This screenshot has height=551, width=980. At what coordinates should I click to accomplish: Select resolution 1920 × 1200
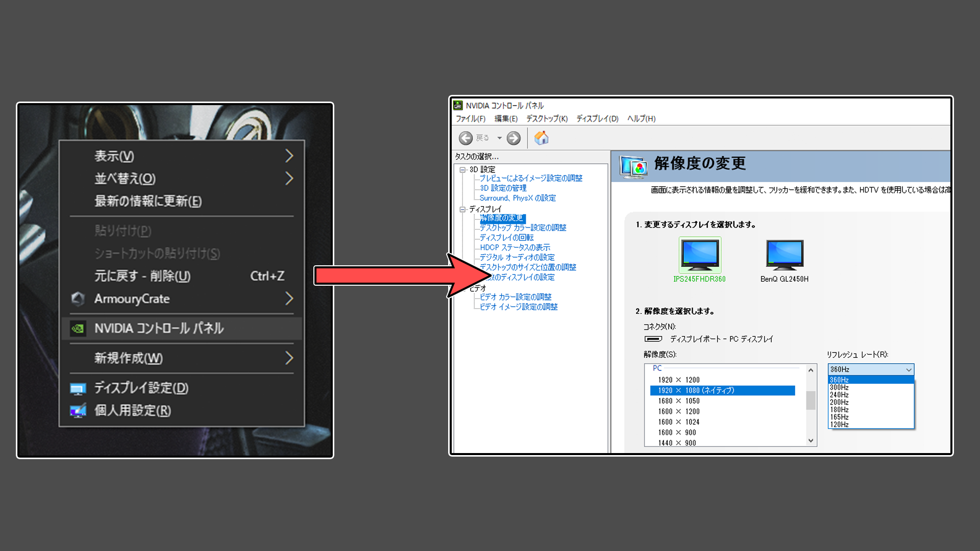click(x=722, y=380)
